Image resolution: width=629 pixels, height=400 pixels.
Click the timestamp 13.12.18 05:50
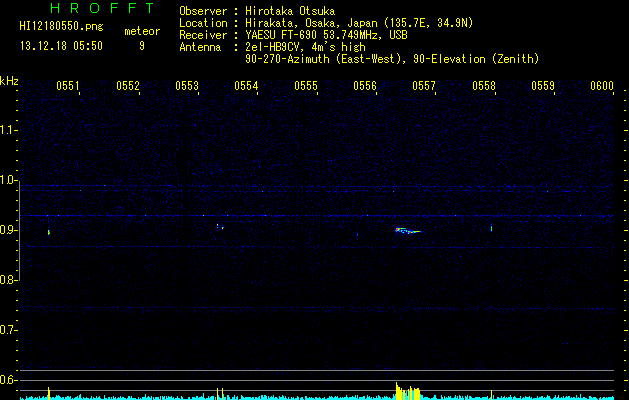click(61, 46)
